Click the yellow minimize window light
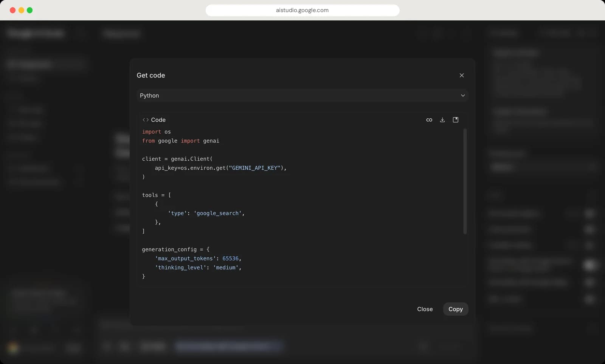Image resolution: width=605 pixels, height=364 pixels. coord(21,10)
